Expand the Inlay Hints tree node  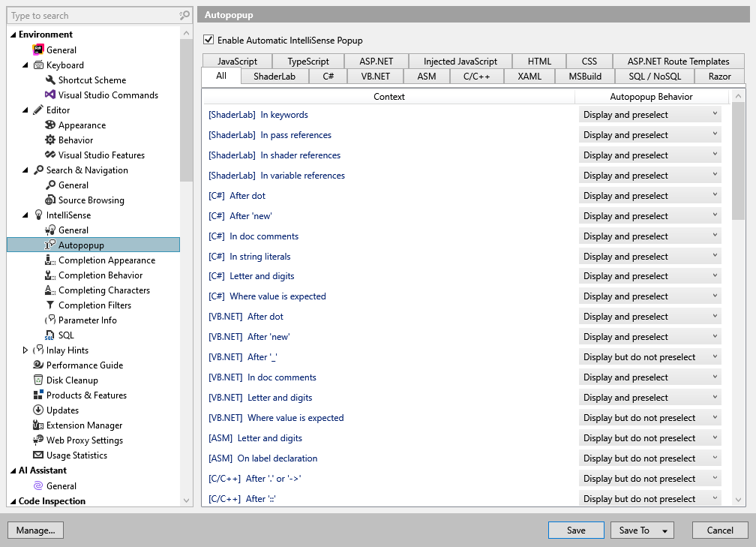23,350
